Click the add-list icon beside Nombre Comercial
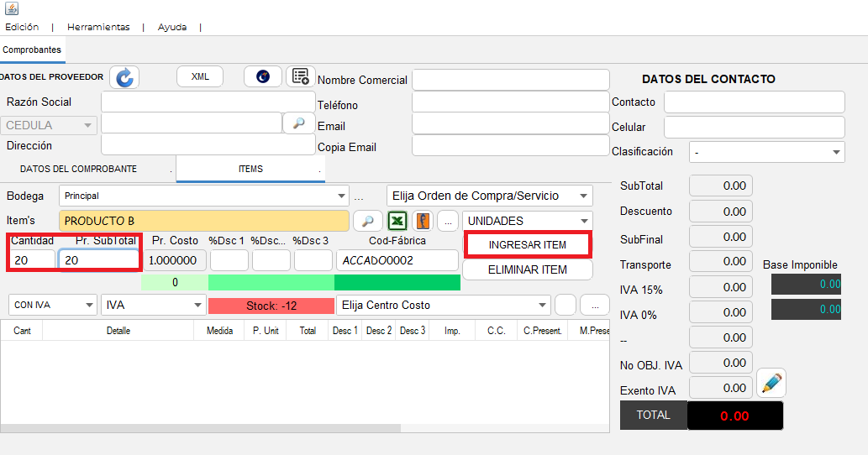This screenshot has width=868, height=455. (301, 76)
